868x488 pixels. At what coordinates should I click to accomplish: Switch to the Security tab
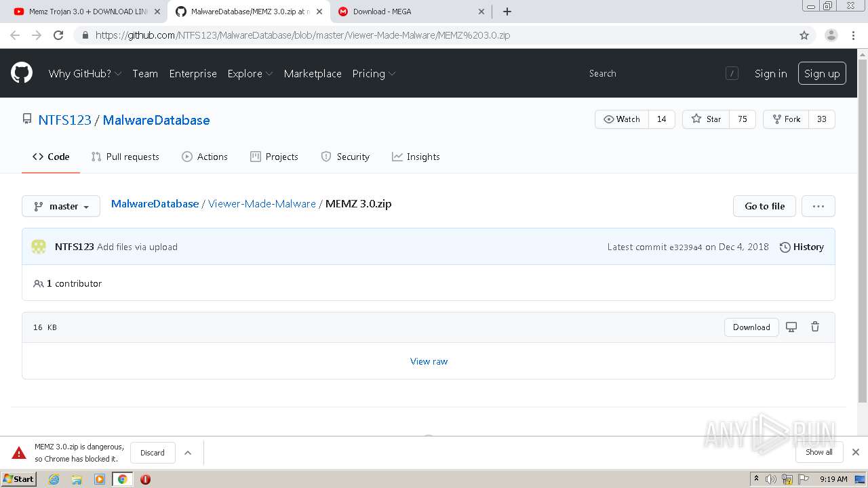pos(345,157)
